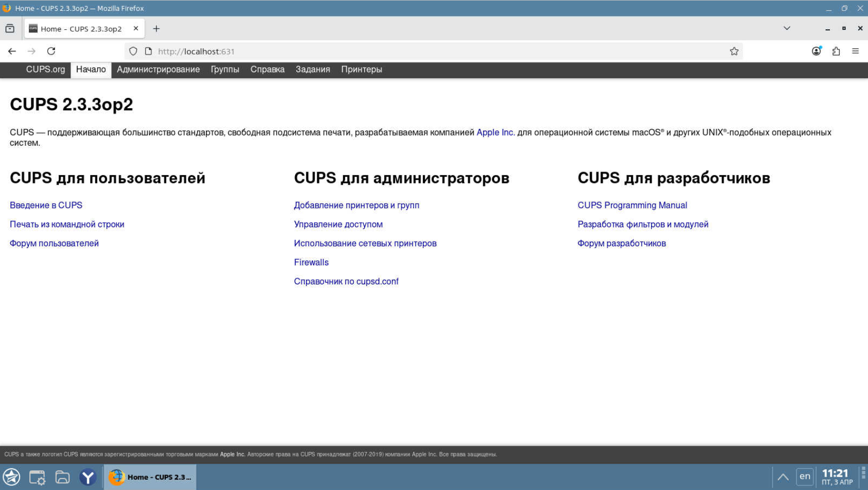The width and height of the screenshot is (868, 490).
Task: Open the Firefox application menu (hamburger icon)
Action: coord(855,51)
